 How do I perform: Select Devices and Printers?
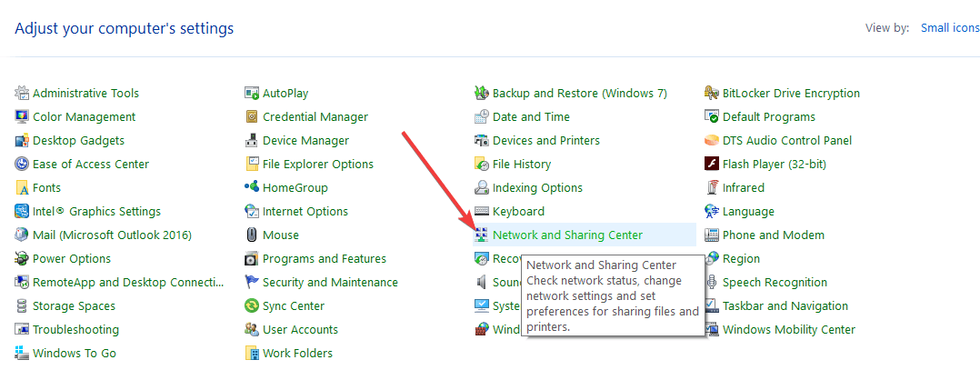click(545, 141)
